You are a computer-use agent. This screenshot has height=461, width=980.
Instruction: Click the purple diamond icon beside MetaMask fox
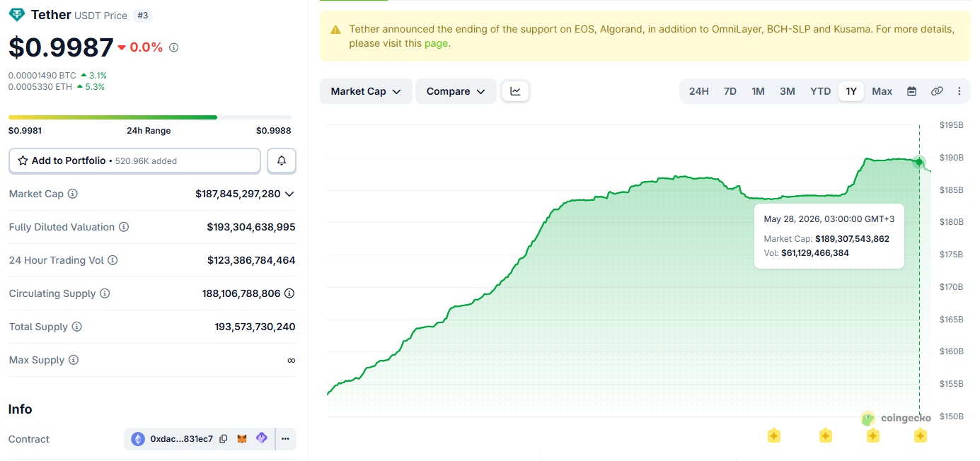click(262, 438)
